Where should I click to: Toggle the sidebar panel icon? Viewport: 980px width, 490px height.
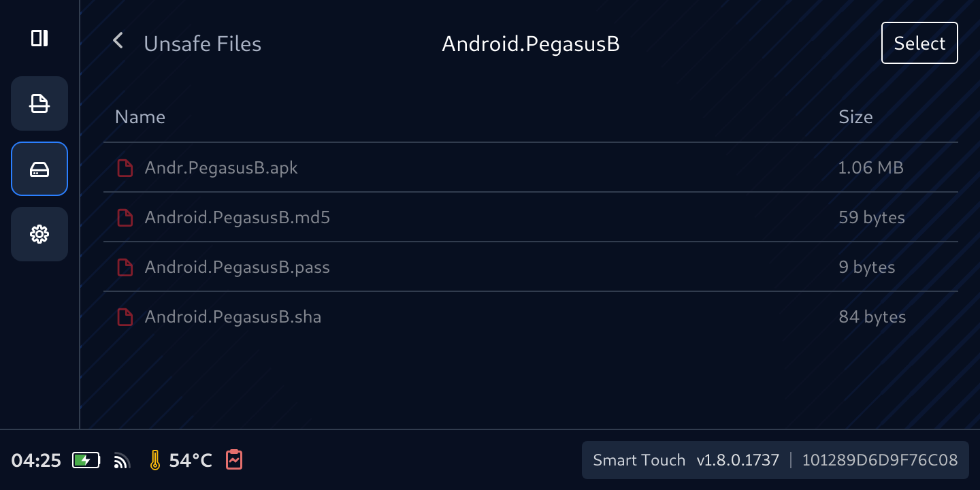(39, 38)
